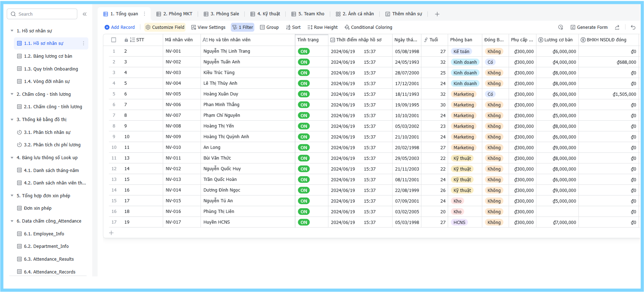The width and height of the screenshot is (644, 292).
Task: Click the undo arrow icon in toolbar
Action: [x=633, y=27]
